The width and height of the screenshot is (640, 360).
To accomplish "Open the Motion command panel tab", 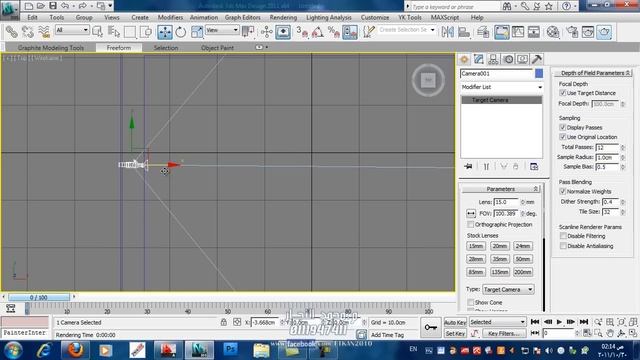I will (508, 60).
